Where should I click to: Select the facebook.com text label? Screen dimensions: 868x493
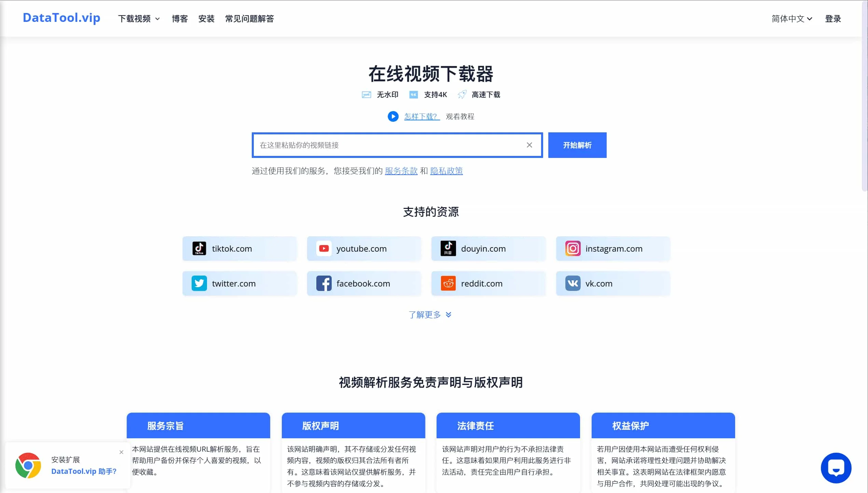(x=363, y=283)
